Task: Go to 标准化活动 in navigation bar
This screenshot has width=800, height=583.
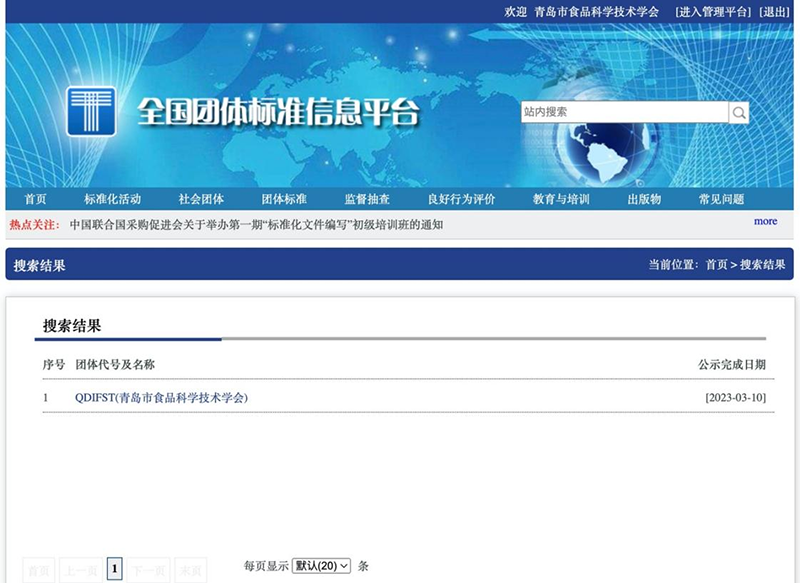Action: [x=112, y=199]
